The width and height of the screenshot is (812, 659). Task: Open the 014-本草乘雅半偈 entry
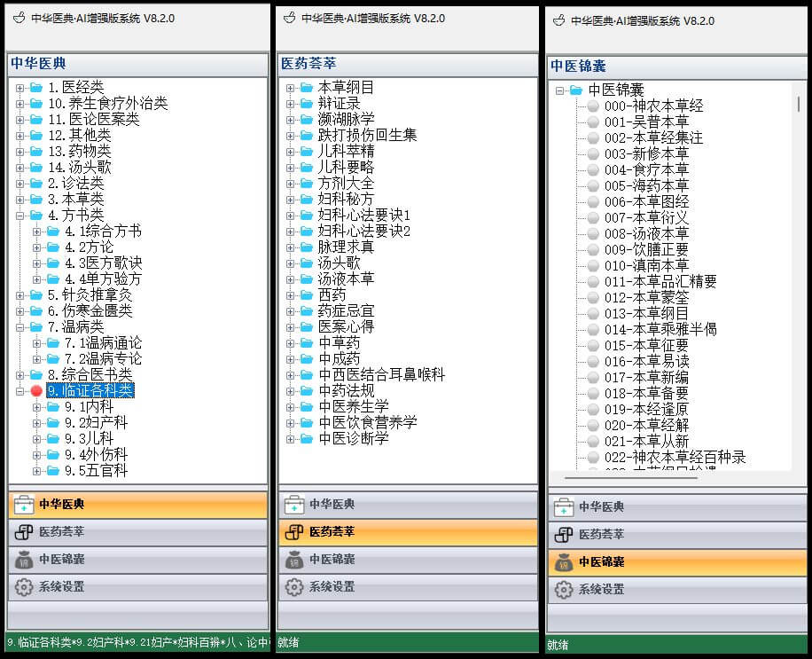click(660, 330)
